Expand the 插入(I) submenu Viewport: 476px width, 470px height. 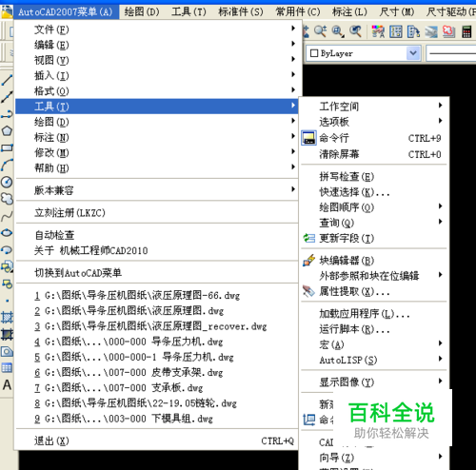[x=157, y=75]
